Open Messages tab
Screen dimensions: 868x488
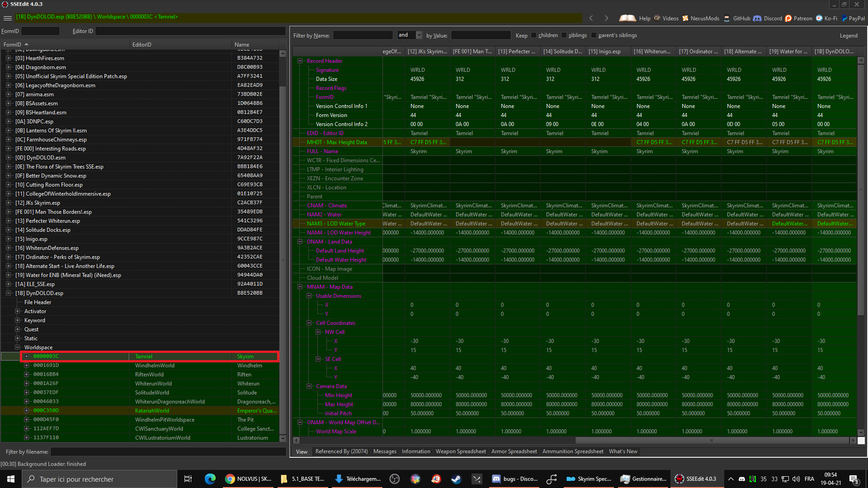(x=385, y=451)
